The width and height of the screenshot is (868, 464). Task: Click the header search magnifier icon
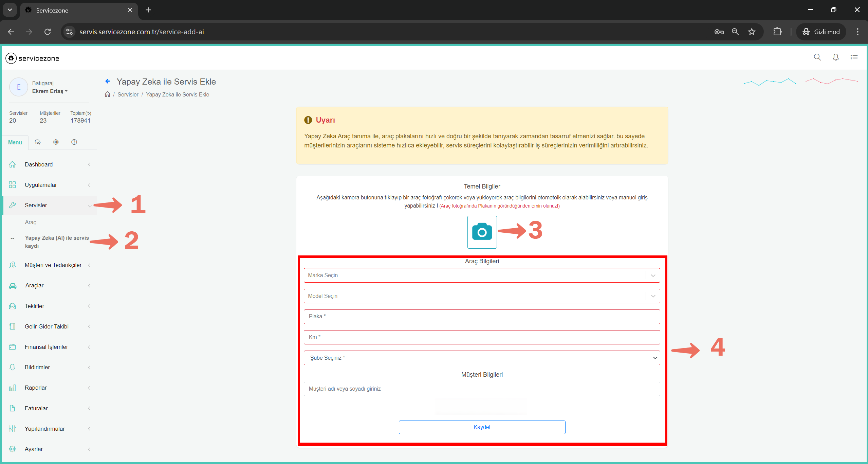click(x=817, y=57)
